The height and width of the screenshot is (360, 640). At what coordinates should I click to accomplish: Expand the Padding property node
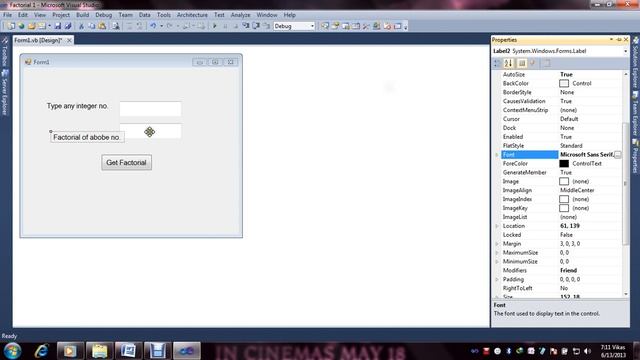pos(497,279)
